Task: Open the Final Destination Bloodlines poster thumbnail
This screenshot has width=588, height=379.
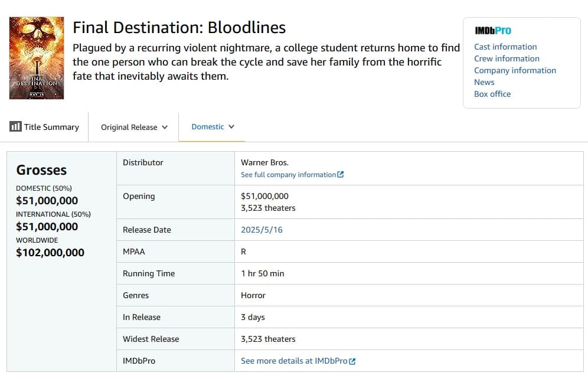Action: pyautogui.click(x=37, y=58)
